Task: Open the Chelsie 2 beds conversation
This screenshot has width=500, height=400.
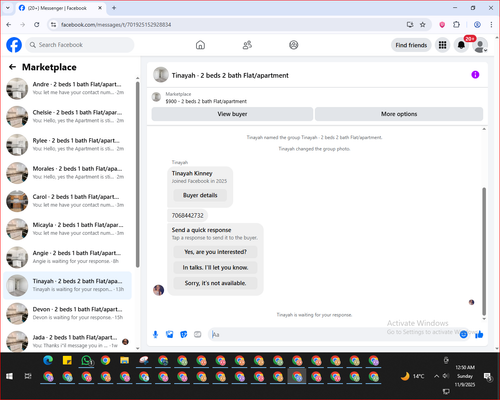Action: (68, 117)
